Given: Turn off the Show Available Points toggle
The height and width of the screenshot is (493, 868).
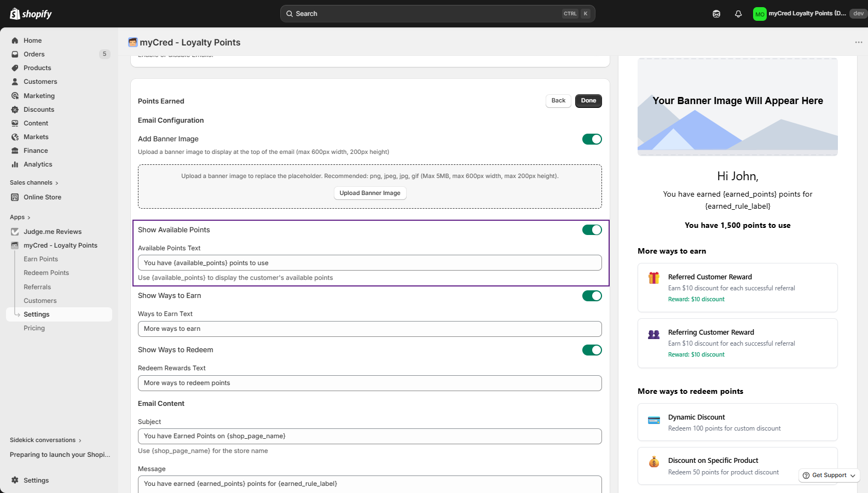Looking at the screenshot, I should 592,230.
